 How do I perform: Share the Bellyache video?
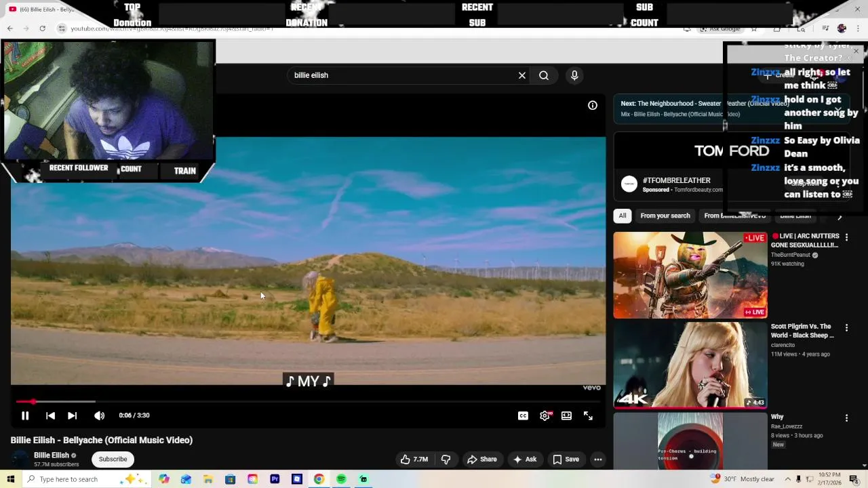pyautogui.click(x=482, y=460)
